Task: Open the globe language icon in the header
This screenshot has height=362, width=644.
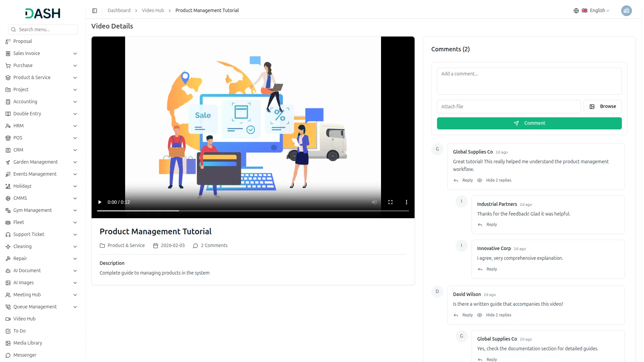Action: coord(576,10)
